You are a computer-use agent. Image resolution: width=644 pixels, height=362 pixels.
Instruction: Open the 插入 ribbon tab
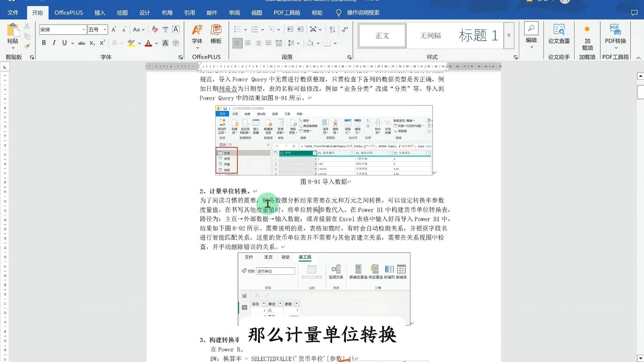coord(99,12)
